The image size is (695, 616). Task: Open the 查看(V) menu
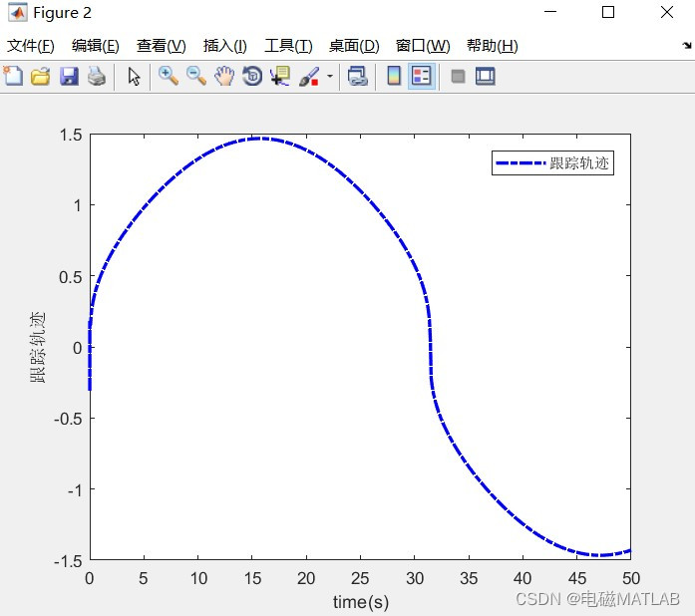161,46
